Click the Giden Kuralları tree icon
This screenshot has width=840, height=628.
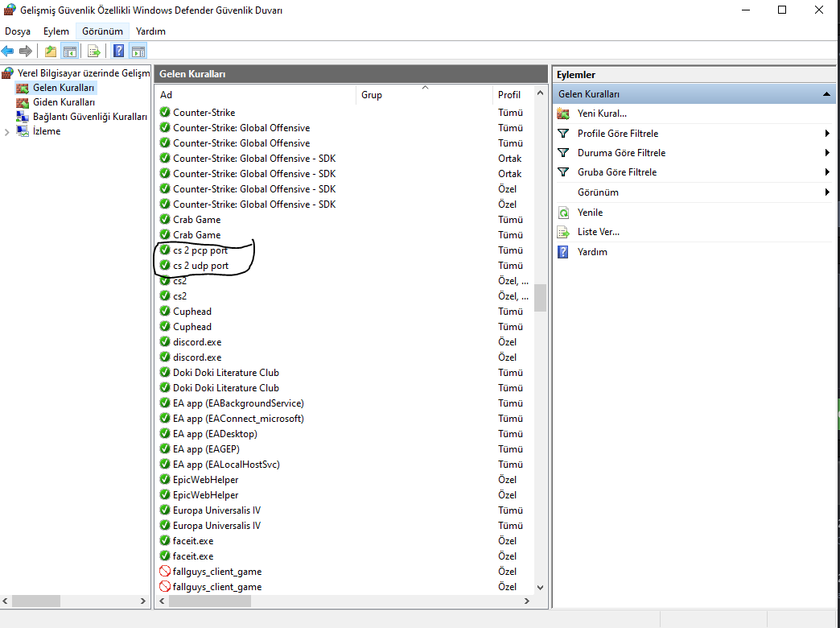click(23, 102)
